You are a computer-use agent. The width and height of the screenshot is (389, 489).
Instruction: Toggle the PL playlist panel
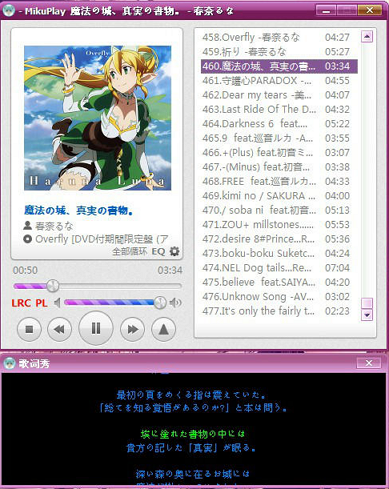click(41, 303)
